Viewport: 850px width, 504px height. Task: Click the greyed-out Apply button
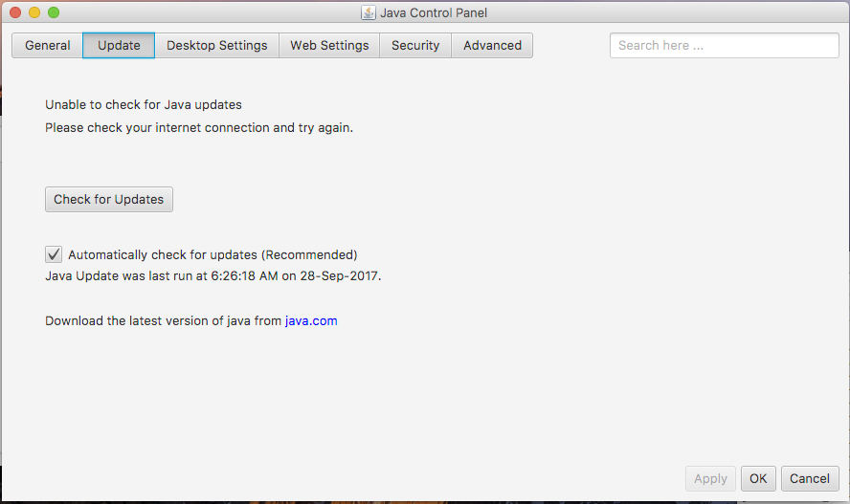coord(710,478)
